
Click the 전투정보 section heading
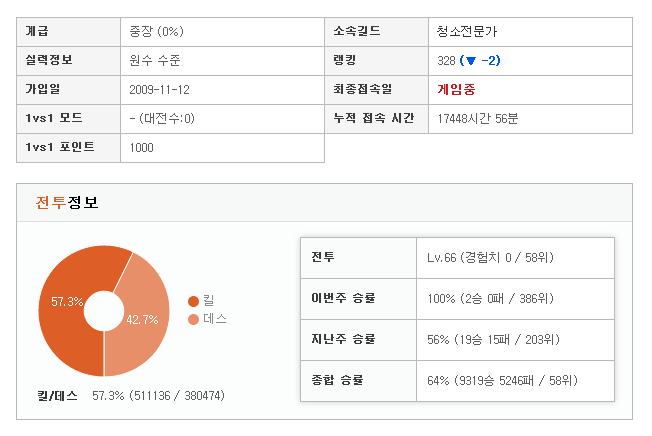click(67, 203)
